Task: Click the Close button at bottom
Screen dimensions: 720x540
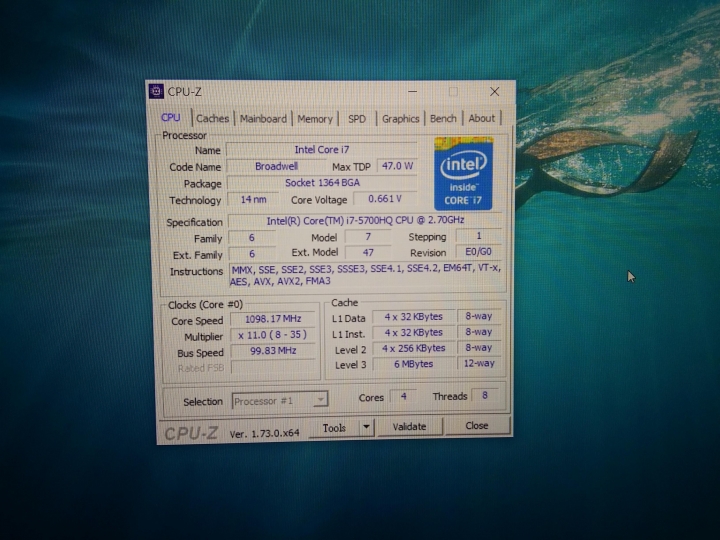Action: pos(477,426)
